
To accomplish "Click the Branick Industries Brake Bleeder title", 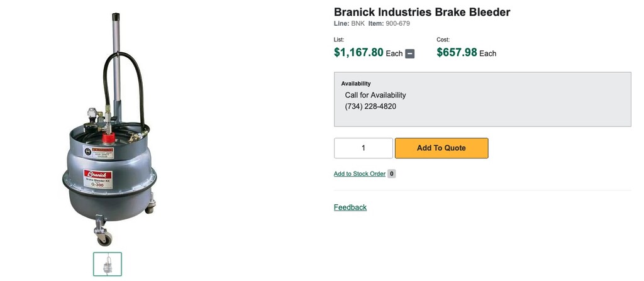I will [x=421, y=12].
